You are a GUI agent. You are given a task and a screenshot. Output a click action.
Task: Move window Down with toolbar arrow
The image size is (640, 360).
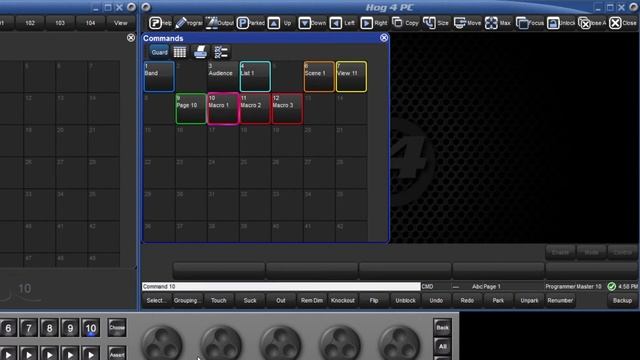coord(312,23)
